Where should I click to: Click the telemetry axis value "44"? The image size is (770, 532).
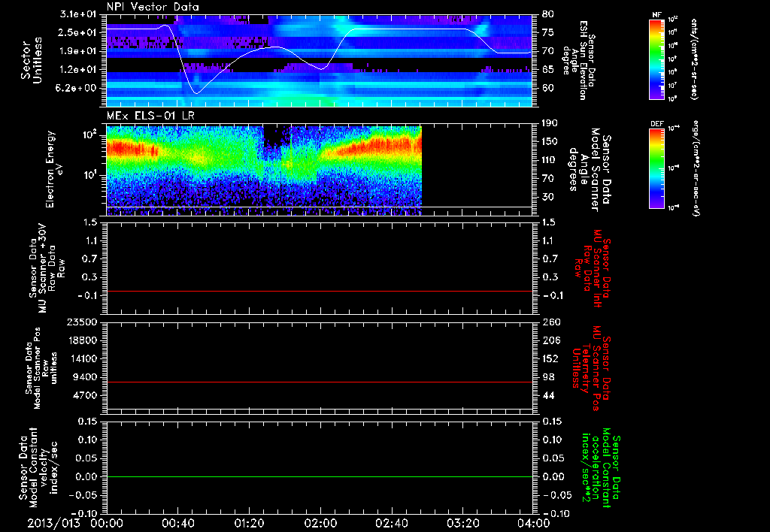547,395
